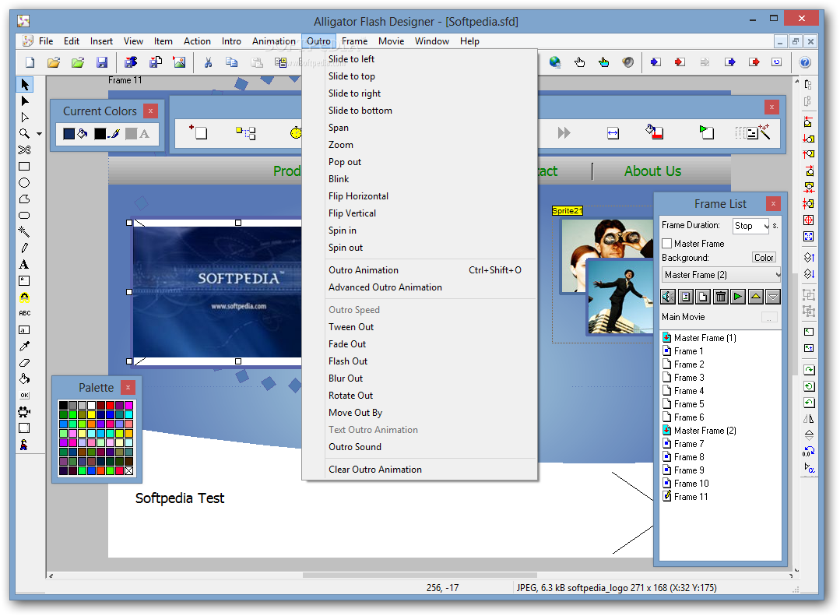This screenshot has height=616, width=840.
Task: Close the Current Colors panel
Action: click(x=150, y=111)
